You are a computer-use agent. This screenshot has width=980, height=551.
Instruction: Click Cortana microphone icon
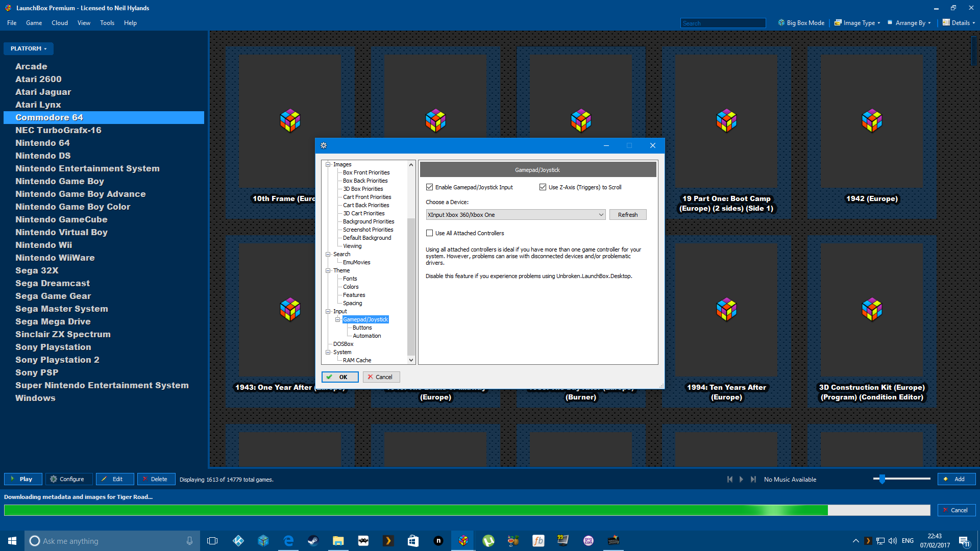(x=189, y=541)
